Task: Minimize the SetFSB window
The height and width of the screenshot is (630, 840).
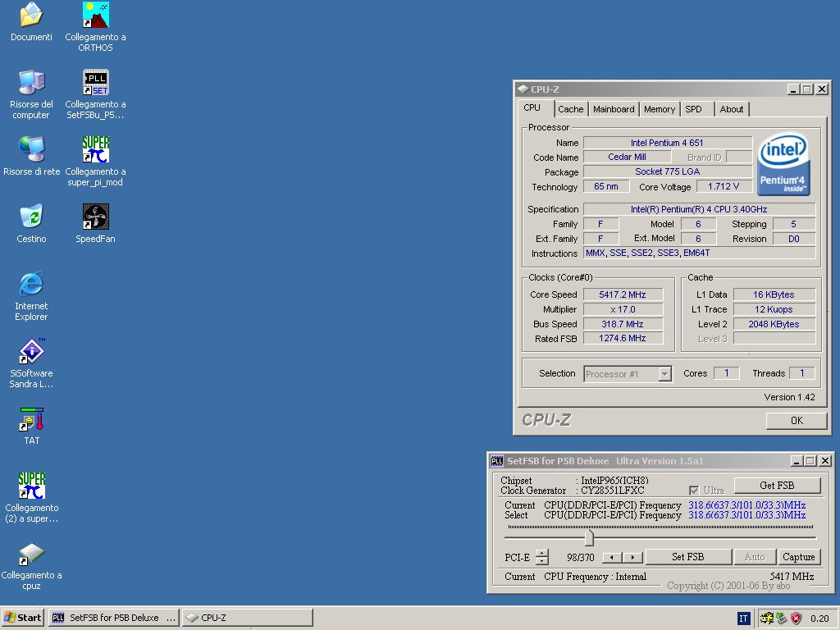Action: coord(797,461)
